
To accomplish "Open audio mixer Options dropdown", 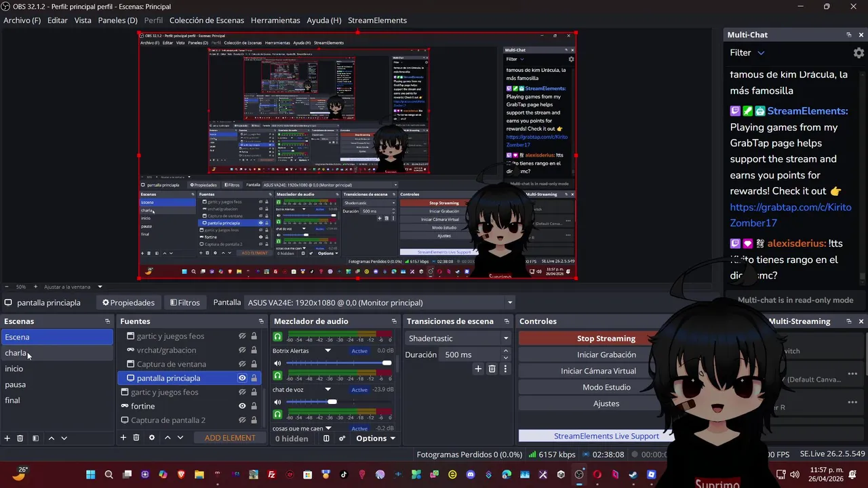I will (375, 439).
